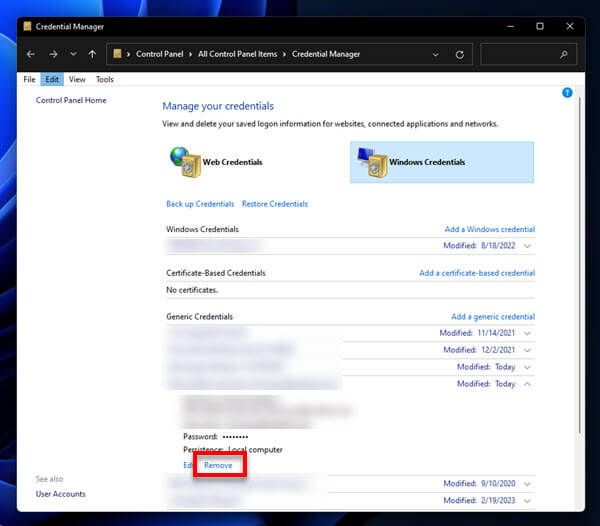Screen dimensions: 600x526
Task: Click the Certificate-Based Credentials heading
Action: click(x=216, y=273)
